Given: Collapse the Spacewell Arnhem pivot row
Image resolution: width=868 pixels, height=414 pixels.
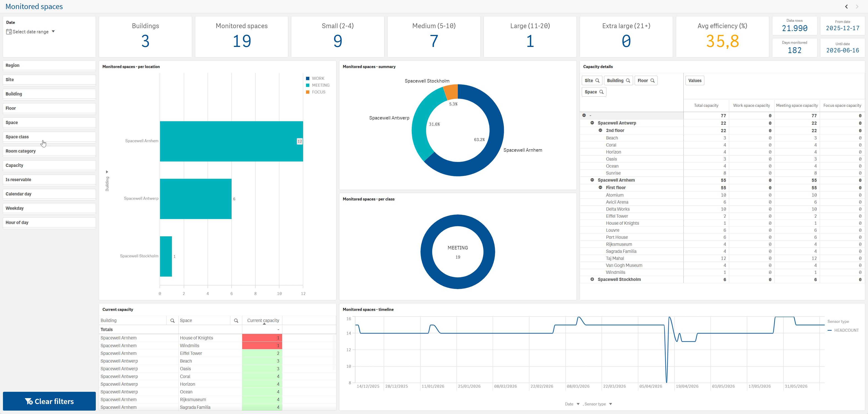Looking at the screenshot, I should pyautogui.click(x=592, y=180).
